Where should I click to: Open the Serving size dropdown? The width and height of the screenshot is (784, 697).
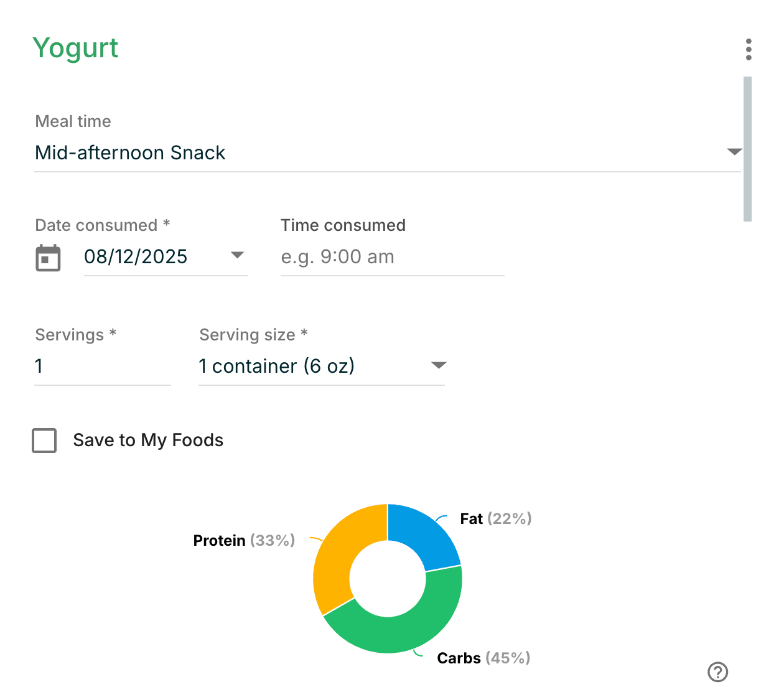click(x=439, y=366)
